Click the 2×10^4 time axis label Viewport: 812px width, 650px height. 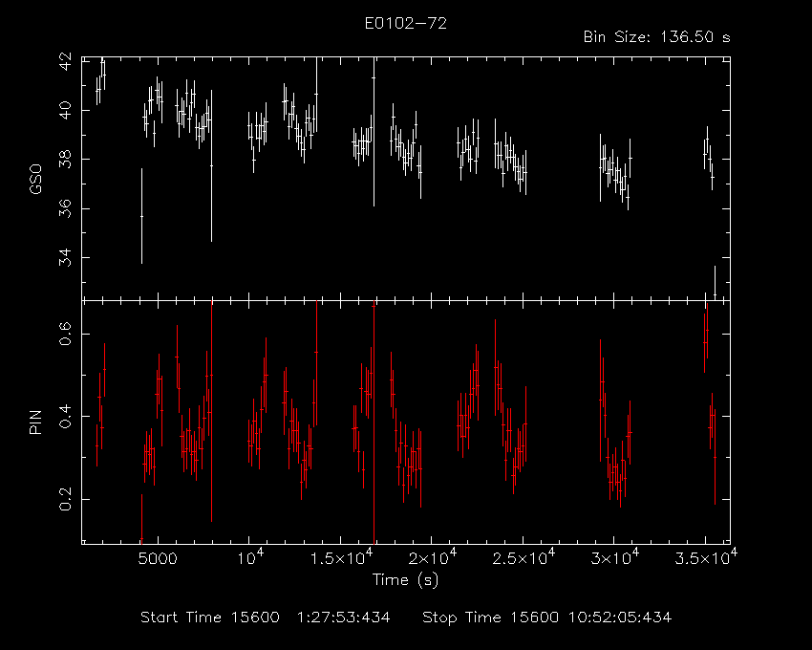click(x=433, y=556)
